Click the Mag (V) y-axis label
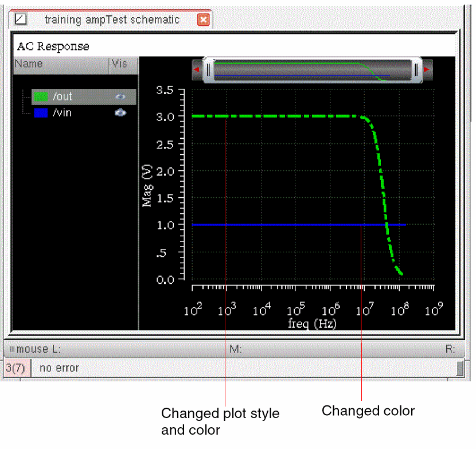476x449 pixels. click(x=147, y=185)
